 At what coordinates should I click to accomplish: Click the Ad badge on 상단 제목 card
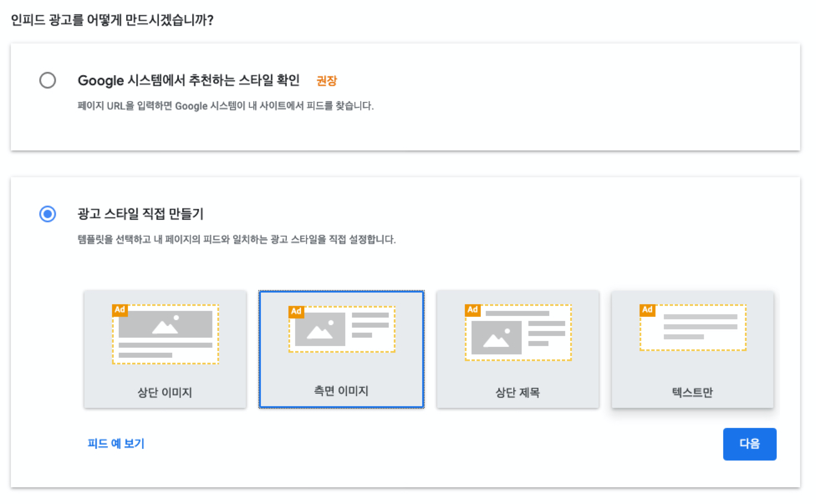click(x=472, y=310)
